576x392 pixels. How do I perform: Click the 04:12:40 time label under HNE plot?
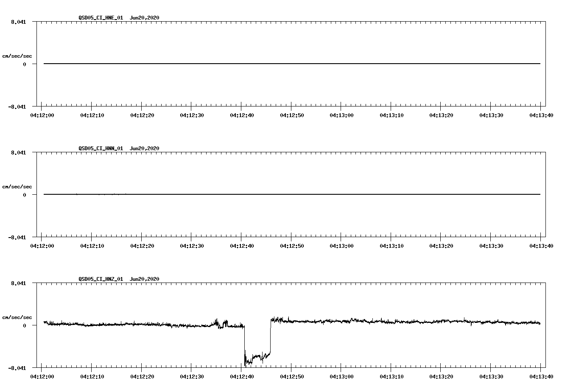pos(241,115)
